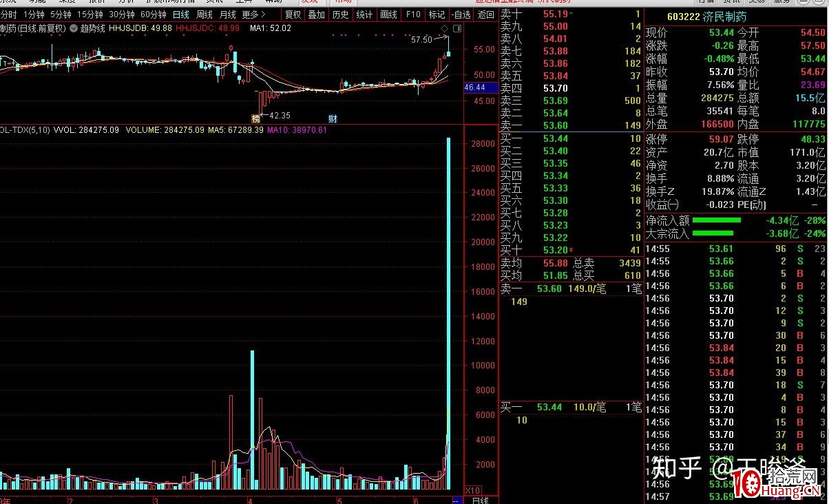The height and width of the screenshot is (504, 829).
Task: Click the 买九 row price 53.22
Action: pos(555,238)
